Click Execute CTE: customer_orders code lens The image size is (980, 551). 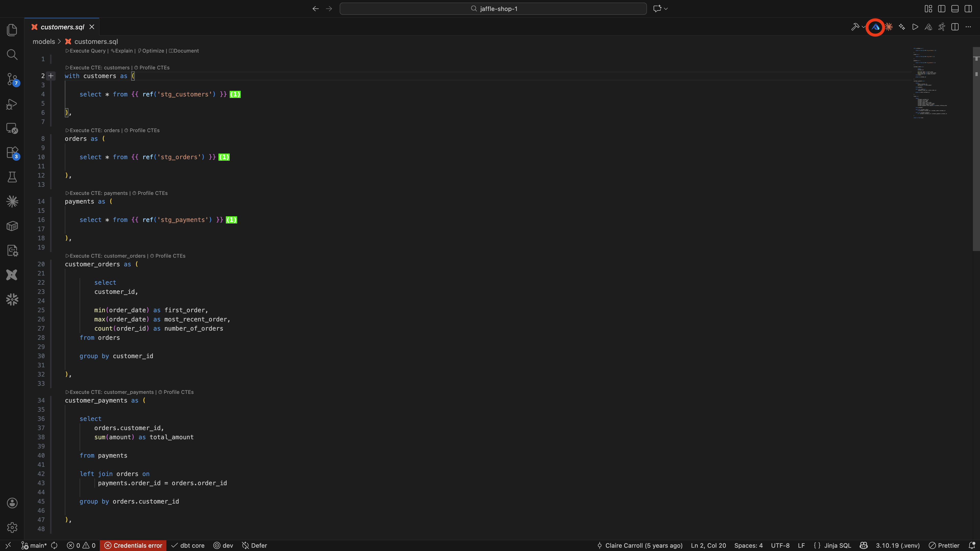pyautogui.click(x=105, y=256)
